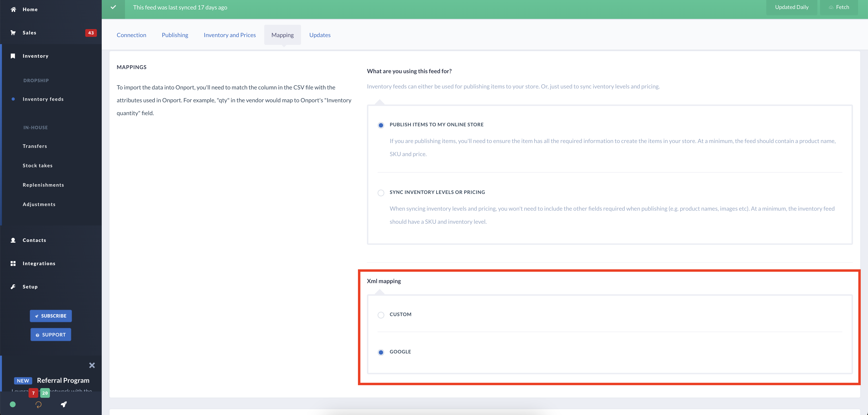This screenshot has width=868, height=415.
Task: Click the Integrations grid icon
Action: point(13,263)
